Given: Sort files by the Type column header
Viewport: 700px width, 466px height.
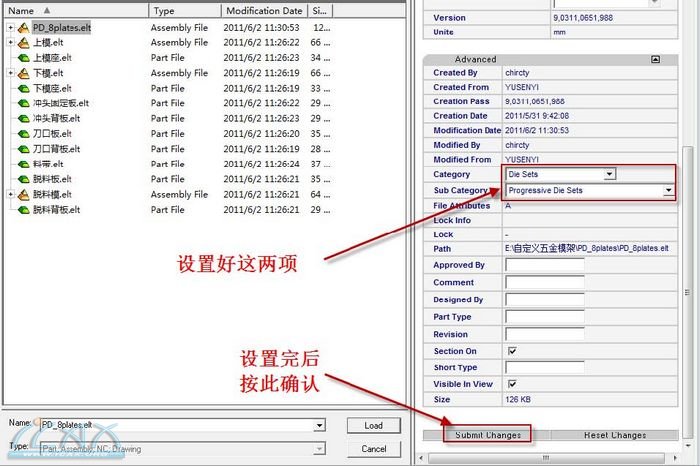Looking at the screenshot, I should click(x=185, y=11).
